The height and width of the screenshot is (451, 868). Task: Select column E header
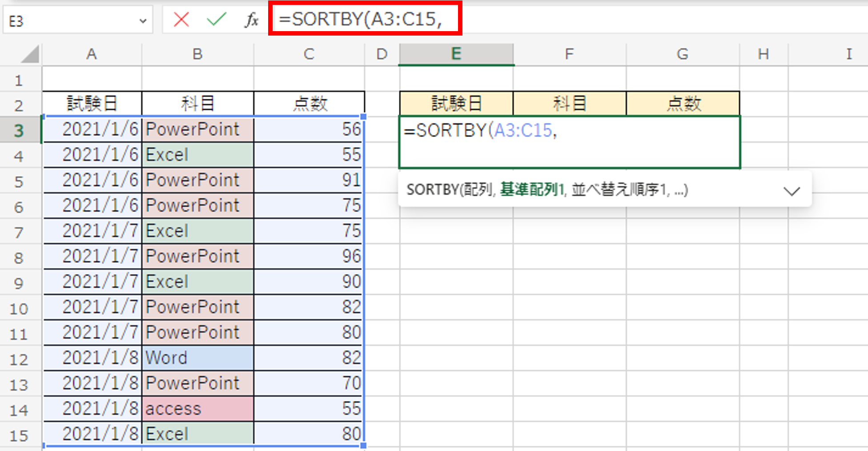click(x=456, y=54)
